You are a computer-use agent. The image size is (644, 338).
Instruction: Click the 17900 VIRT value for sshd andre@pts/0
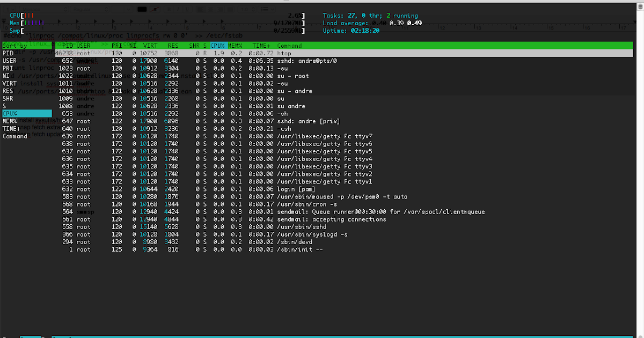point(149,61)
